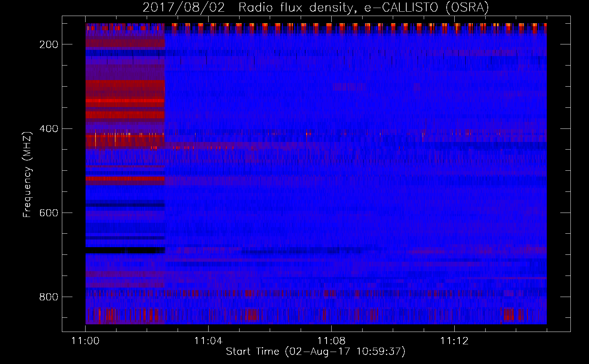Select the '200' frequency axis label
Screen dimensions: 589x364
(x=49, y=44)
